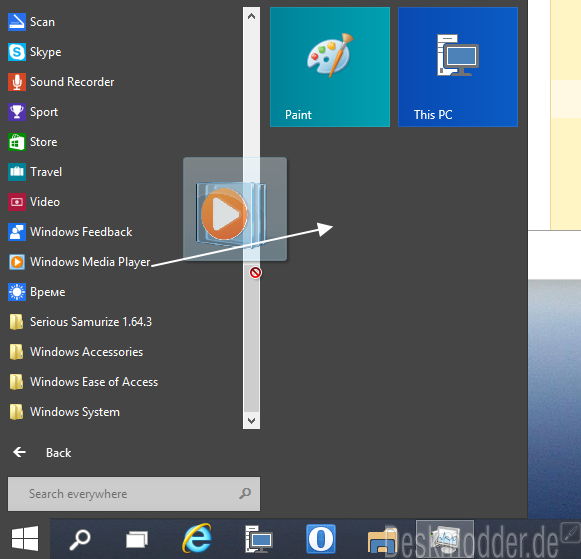Click the magnifier icon in search box
The image size is (581, 559).
(245, 493)
